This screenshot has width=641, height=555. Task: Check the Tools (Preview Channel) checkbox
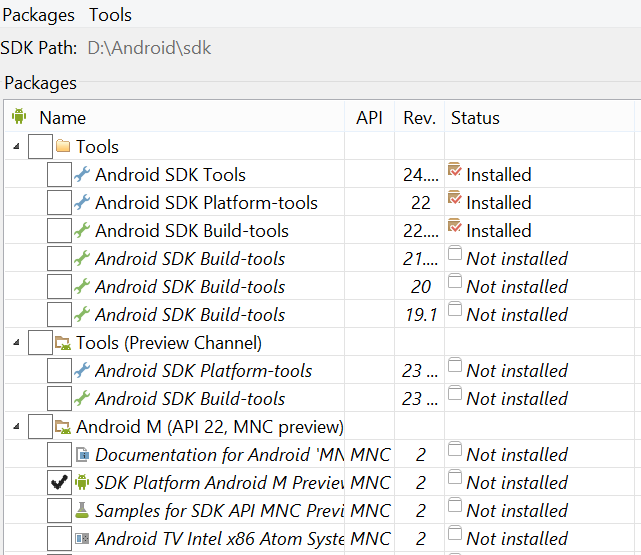(40, 342)
